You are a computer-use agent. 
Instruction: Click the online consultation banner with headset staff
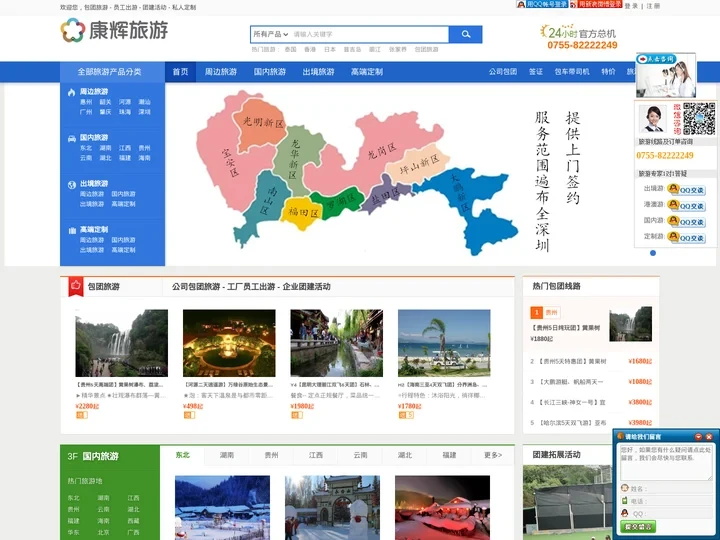coord(666,76)
